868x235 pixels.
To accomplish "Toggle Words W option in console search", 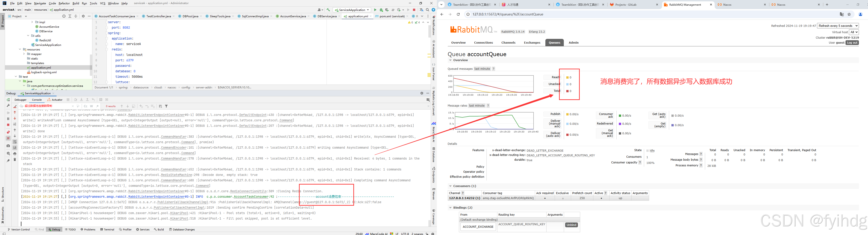I will pos(91,106).
